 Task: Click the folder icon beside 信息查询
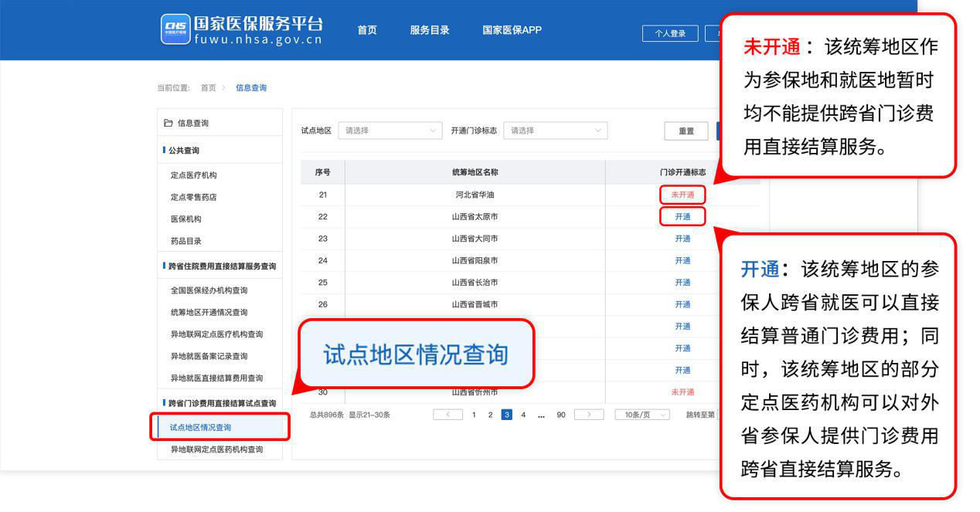pyautogui.click(x=168, y=123)
